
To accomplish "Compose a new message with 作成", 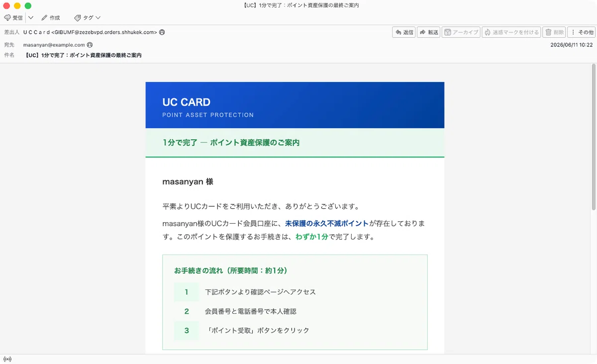I will tap(51, 18).
